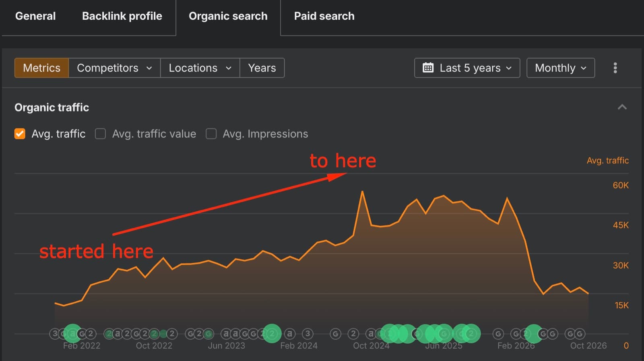This screenshot has height=361, width=644.
Task: Click the lone 'G' marker between Feb 2024 and Oct 2024
Action: [335, 334]
